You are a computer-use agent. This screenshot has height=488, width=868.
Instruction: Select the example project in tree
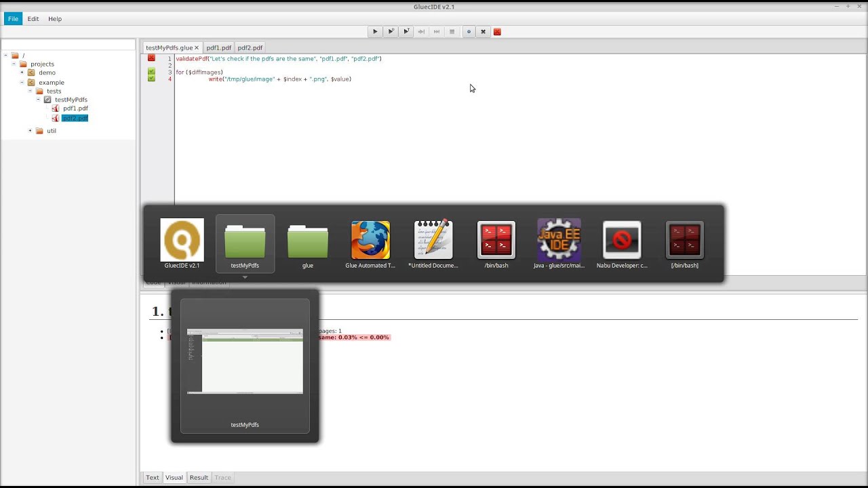[x=52, y=83]
